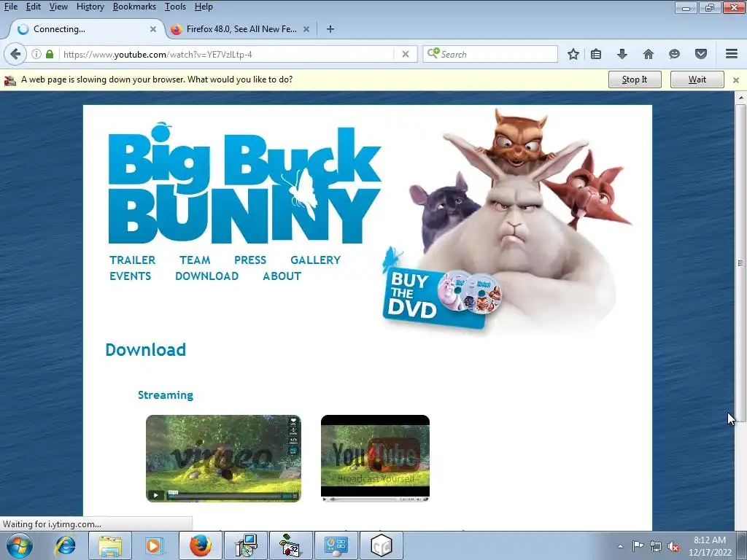Go to Firefox Home icon

tap(649, 54)
